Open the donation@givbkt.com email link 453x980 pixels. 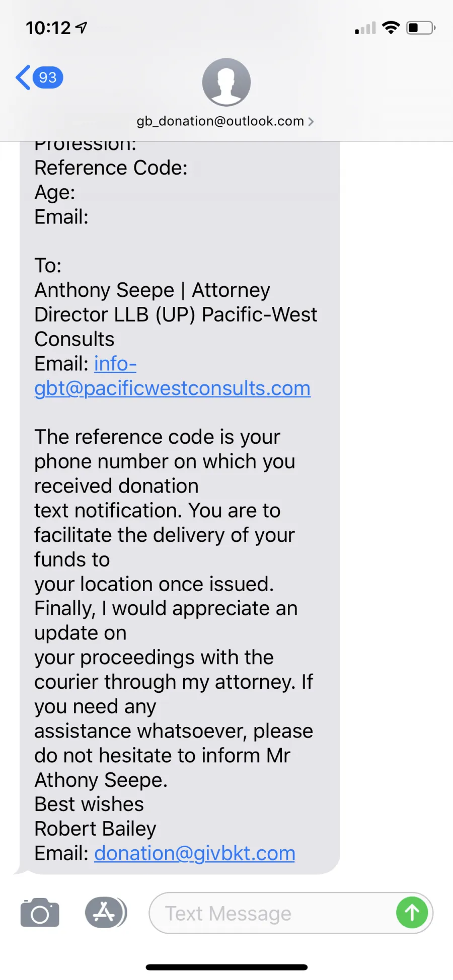[195, 853]
